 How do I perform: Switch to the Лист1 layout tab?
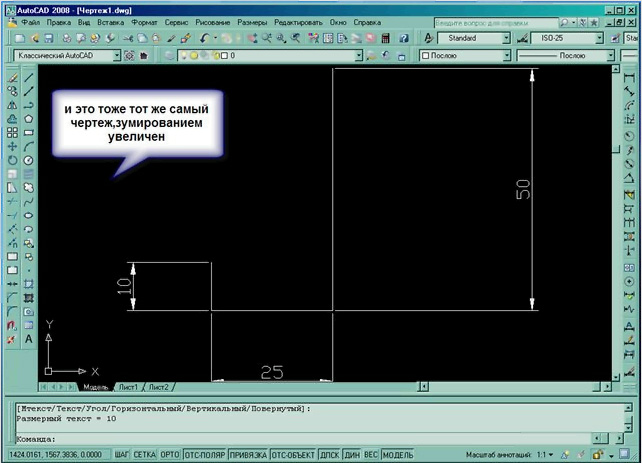pyautogui.click(x=128, y=386)
